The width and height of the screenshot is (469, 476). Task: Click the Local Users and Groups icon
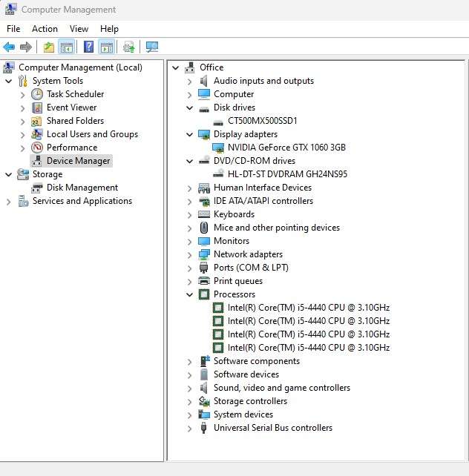tap(37, 134)
